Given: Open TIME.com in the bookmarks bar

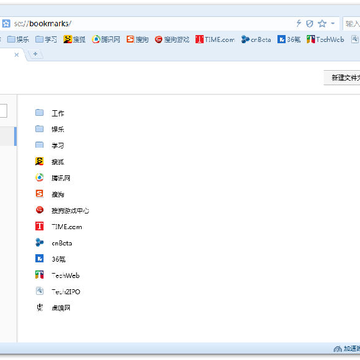Looking at the screenshot, I should (215, 39).
